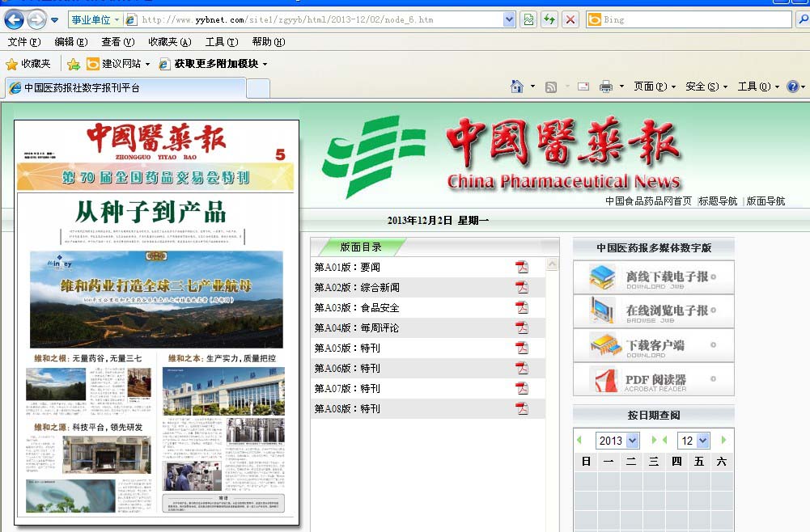This screenshot has width=810, height=532.
Task: Expand the address bar URL dropdown
Action: tap(508, 19)
